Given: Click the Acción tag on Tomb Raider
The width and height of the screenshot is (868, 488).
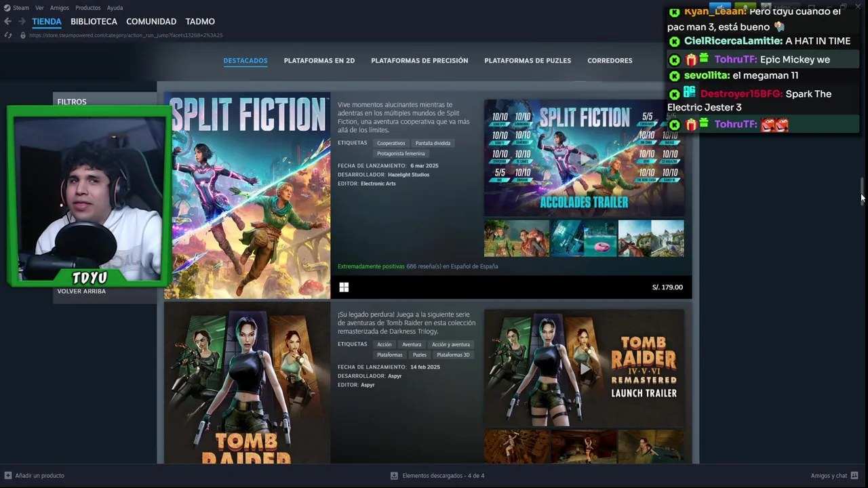Looking at the screenshot, I should [x=384, y=344].
